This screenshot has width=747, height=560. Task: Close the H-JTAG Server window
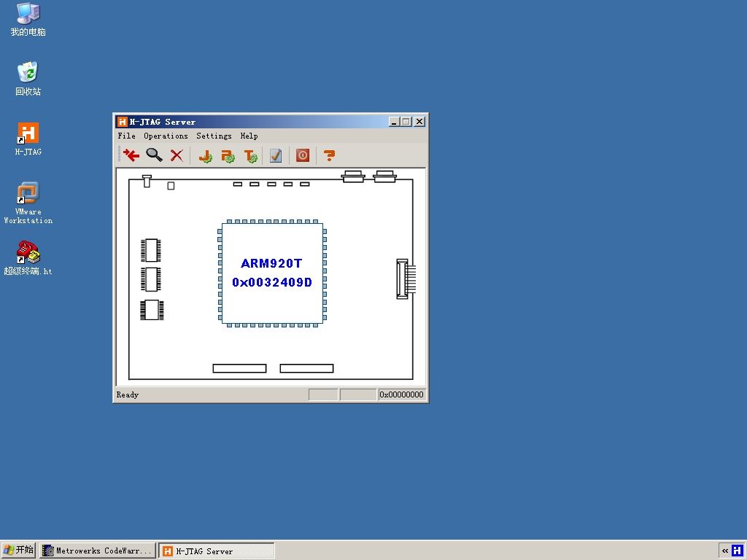(419, 122)
